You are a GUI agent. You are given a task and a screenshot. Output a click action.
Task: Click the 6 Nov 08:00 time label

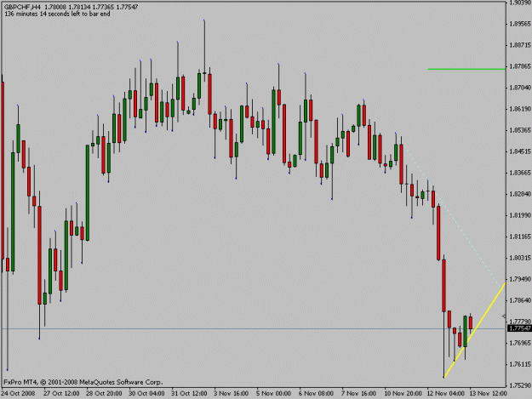point(316,394)
